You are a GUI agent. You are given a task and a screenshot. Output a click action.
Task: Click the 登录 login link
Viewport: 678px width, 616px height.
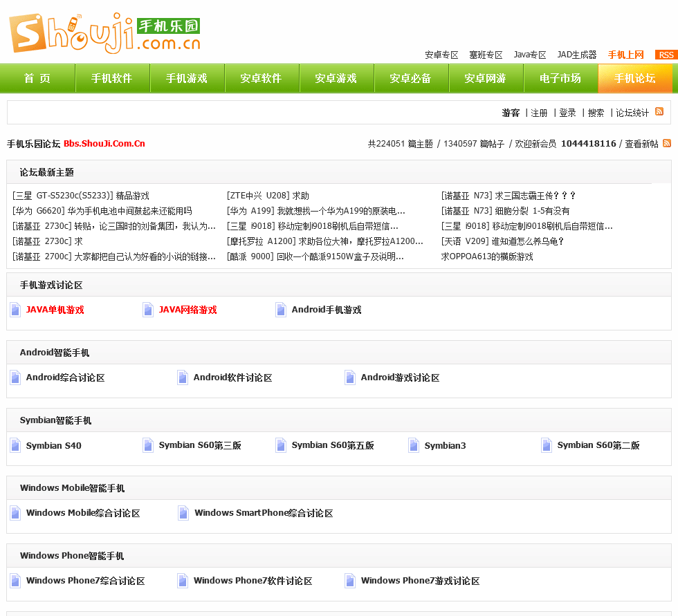pyautogui.click(x=567, y=113)
